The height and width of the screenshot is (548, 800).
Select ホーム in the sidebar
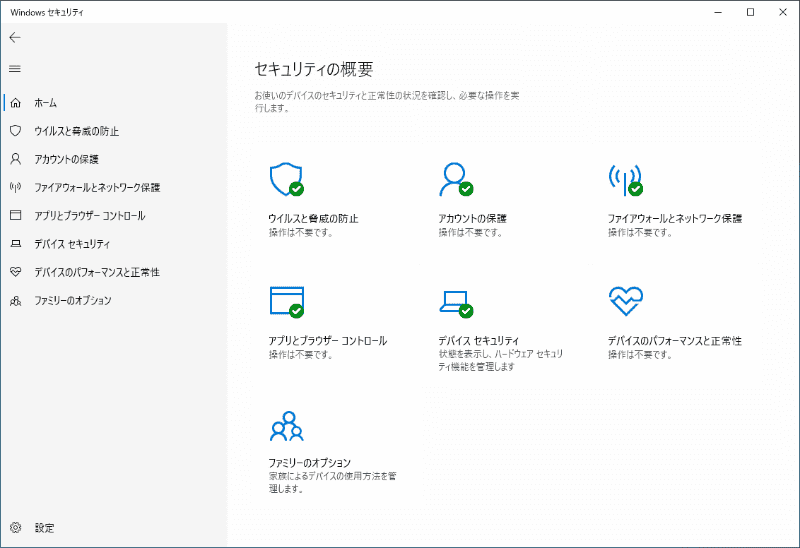[x=45, y=103]
